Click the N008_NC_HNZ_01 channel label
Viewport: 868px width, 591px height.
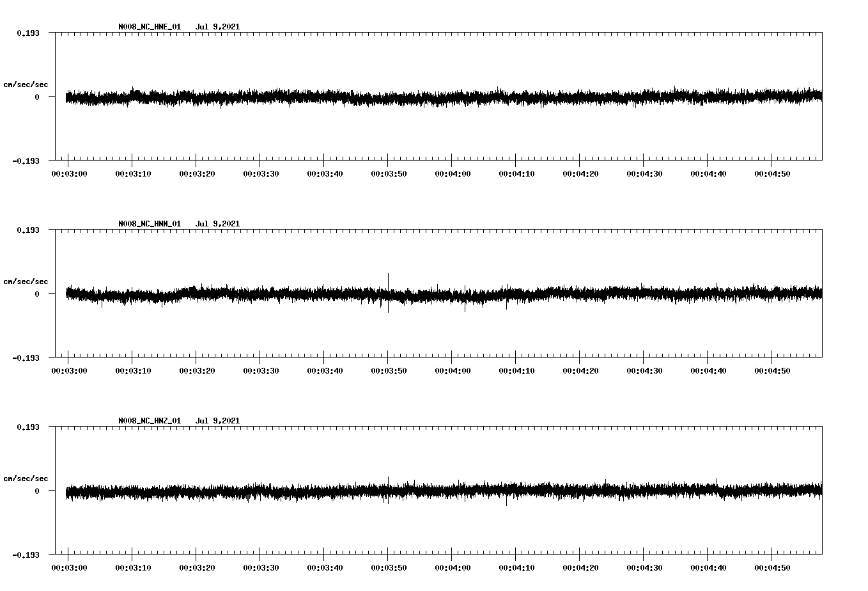pos(148,420)
